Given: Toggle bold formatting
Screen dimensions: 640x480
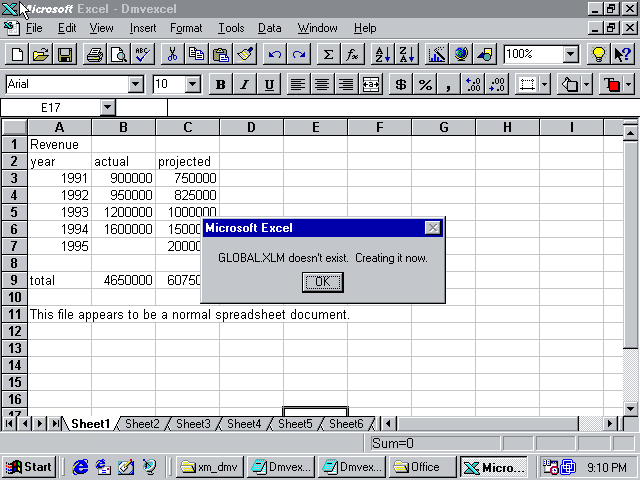Looking at the screenshot, I should coord(220,84).
